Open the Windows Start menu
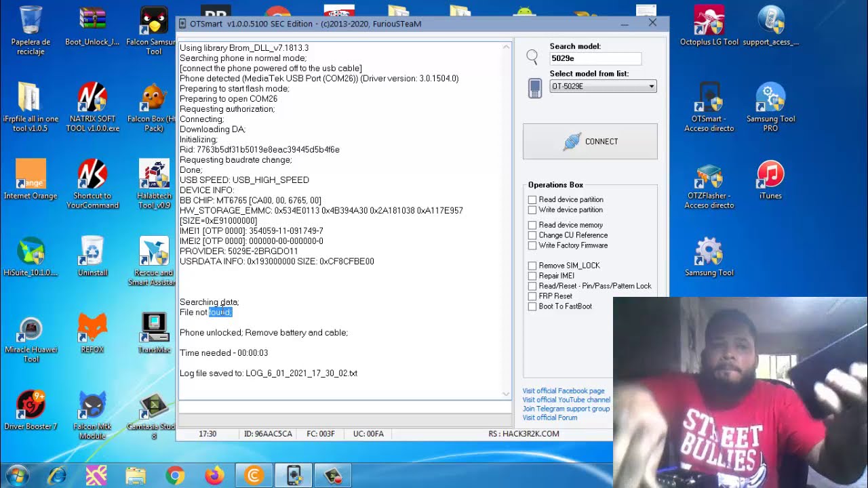This screenshot has height=488, width=868. pos(17,476)
